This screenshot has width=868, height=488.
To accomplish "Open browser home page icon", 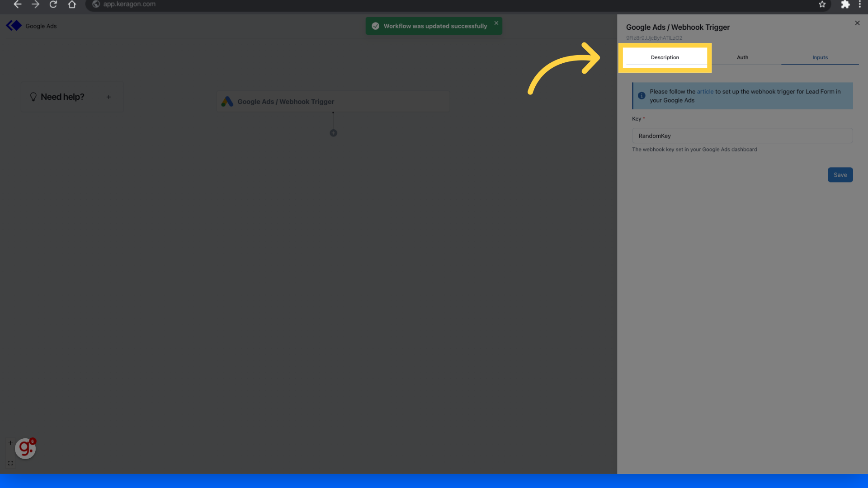I will pos(72,5).
